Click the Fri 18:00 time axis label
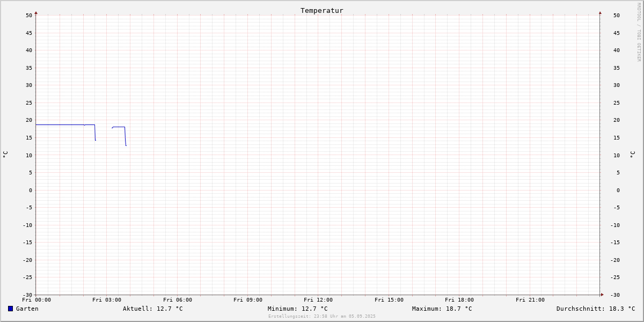The width and height of the screenshot is (644, 322). point(459,300)
